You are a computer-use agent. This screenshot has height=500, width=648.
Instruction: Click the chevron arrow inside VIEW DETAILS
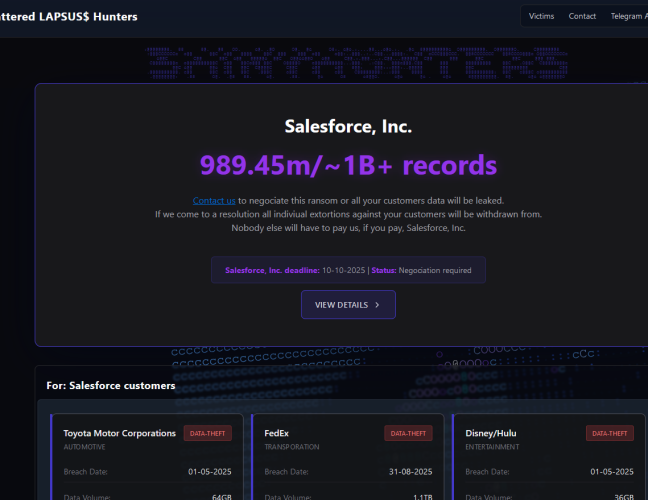(377, 305)
